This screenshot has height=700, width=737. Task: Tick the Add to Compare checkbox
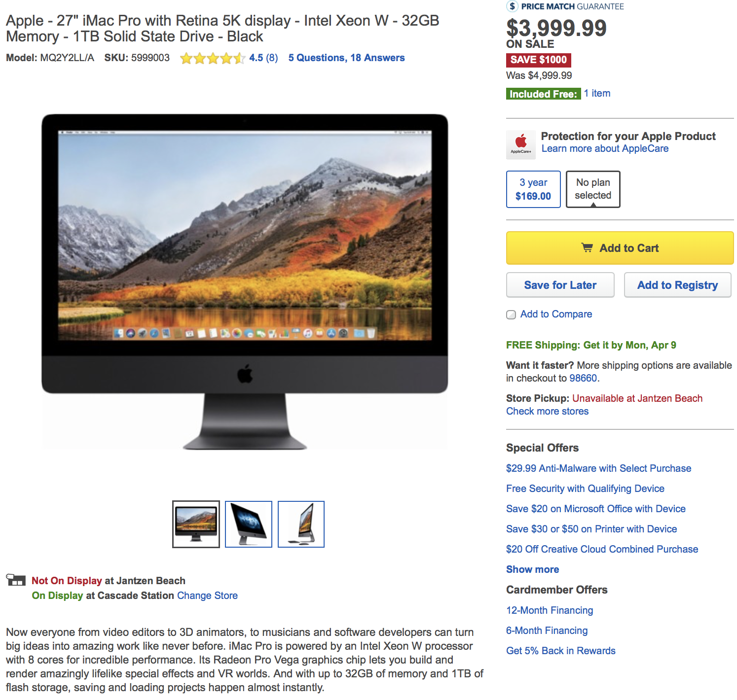point(511,315)
